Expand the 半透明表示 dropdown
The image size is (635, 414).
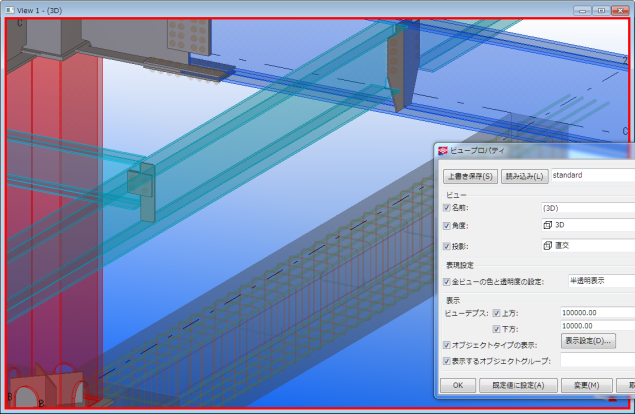pos(600,282)
